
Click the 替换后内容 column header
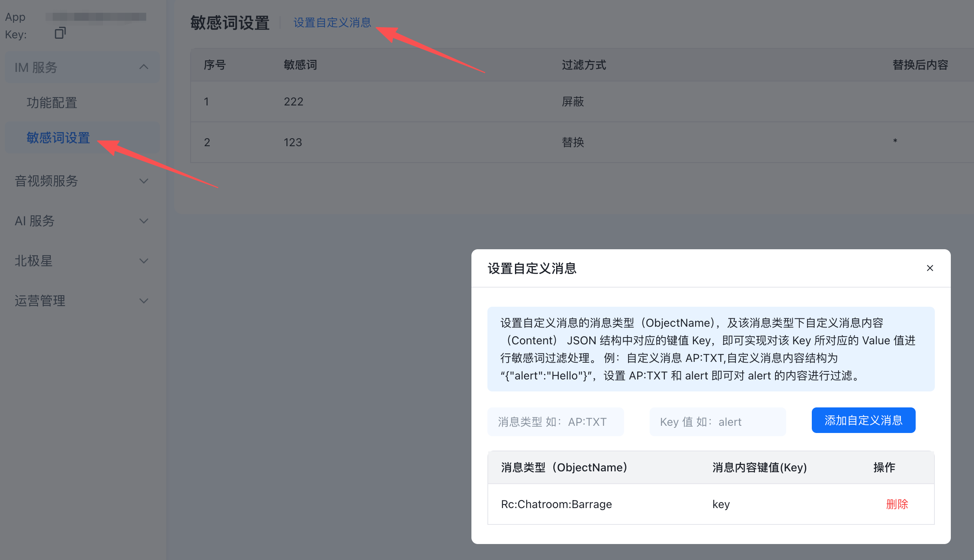pos(920,65)
